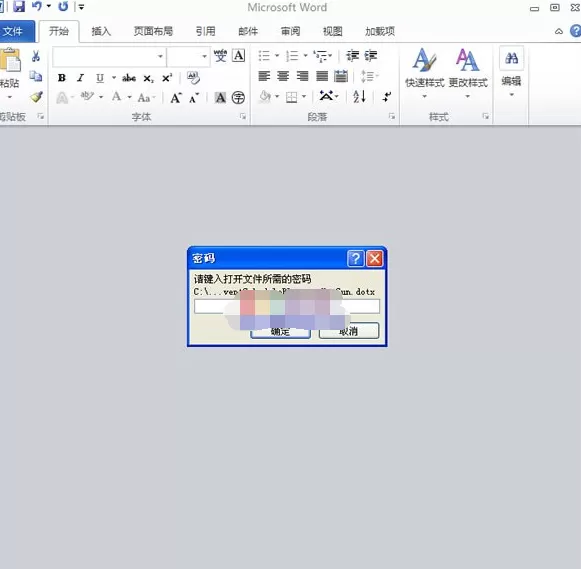Toggle character shading
Screen dimensions: 581x569
point(220,98)
